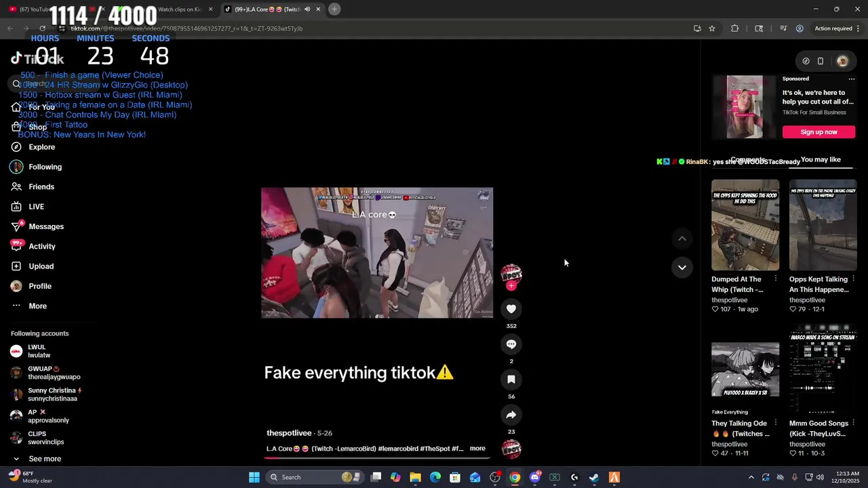Open the Windows Start menu
The height and width of the screenshot is (488, 868).
pos(254,477)
